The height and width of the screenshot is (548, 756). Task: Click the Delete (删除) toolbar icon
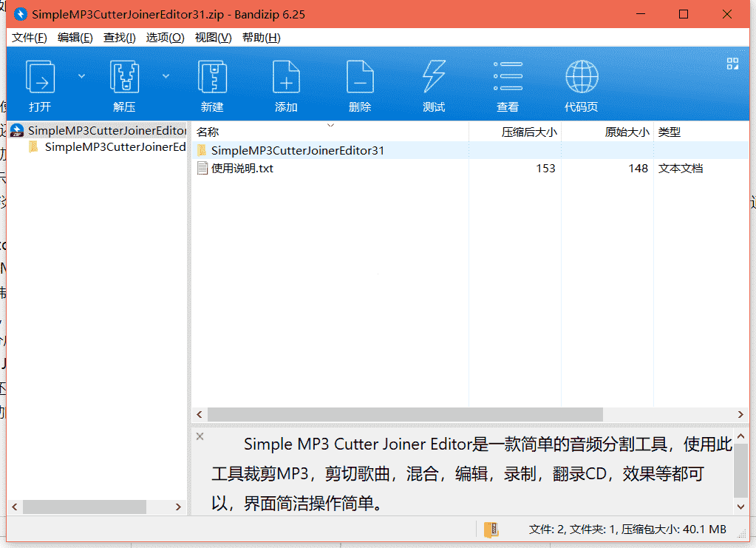360,76
